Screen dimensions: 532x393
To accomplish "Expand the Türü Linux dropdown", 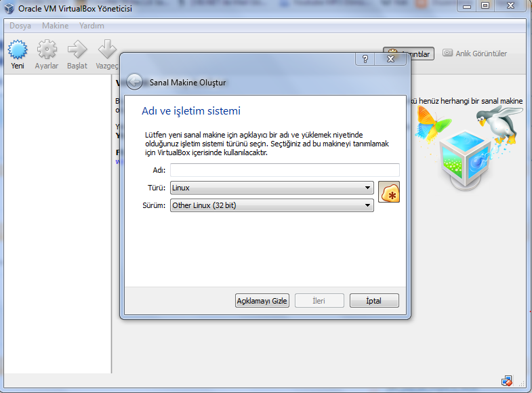I will click(272, 188).
